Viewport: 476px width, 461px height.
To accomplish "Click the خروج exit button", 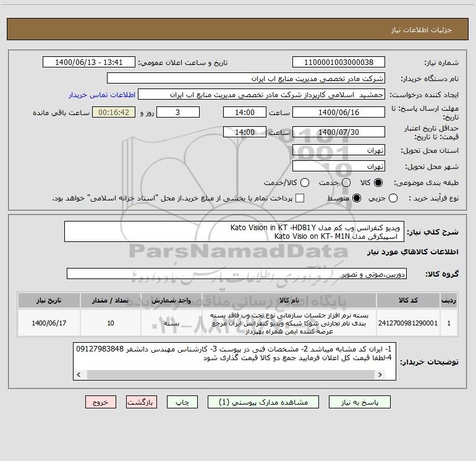I will [101, 402].
